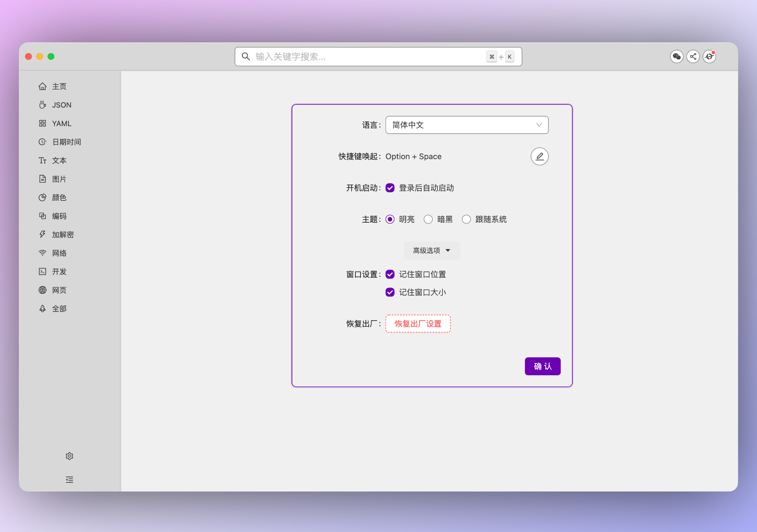Collapse the sidebar using the bottom icon
Image resolution: width=757 pixels, height=532 pixels.
click(x=69, y=479)
